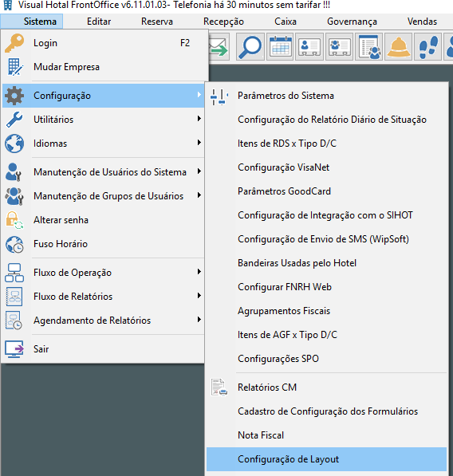Screen dimensions: 453x476
Task: Select Nota Fiscal entry
Action: 326,435
